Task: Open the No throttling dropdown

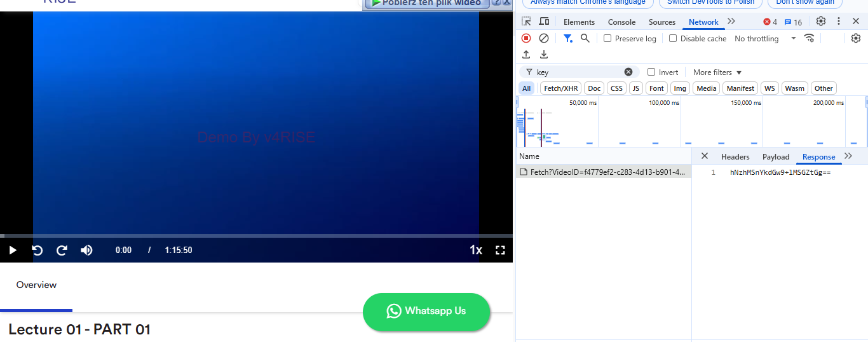Action: click(x=765, y=38)
